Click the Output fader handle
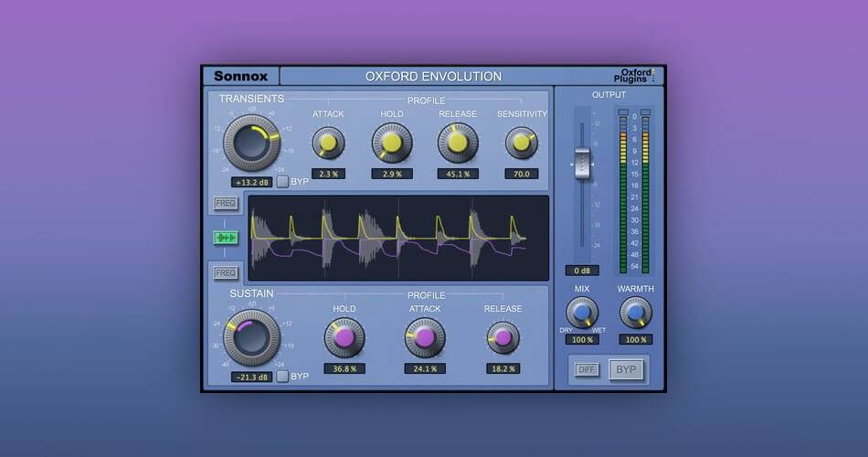Screen dimensions: 868x457 pyautogui.click(x=582, y=164)
